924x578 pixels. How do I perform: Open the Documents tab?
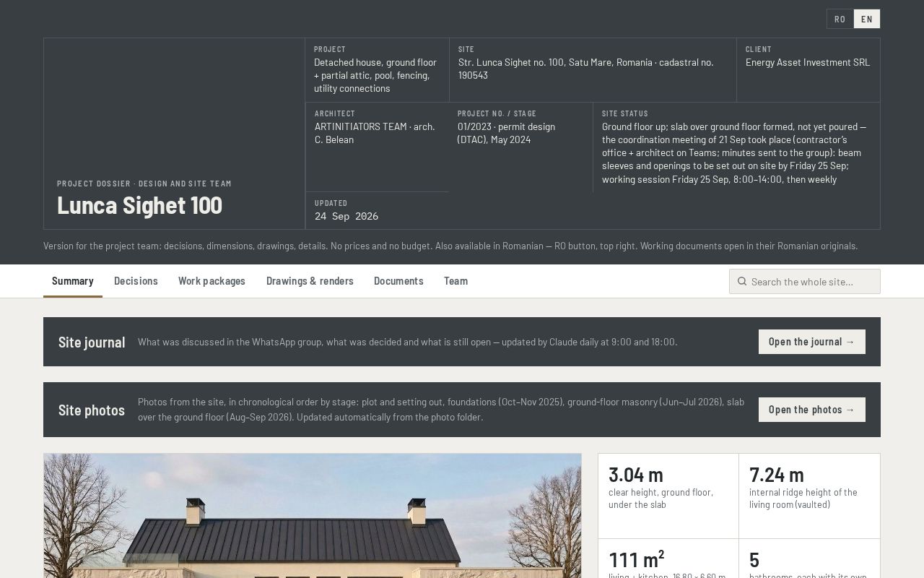[398, 281]
